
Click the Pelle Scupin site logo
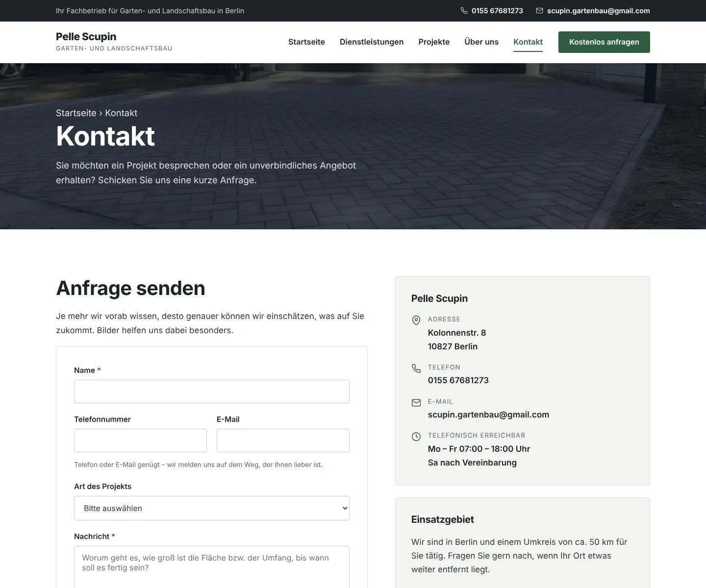coord(114,42)
